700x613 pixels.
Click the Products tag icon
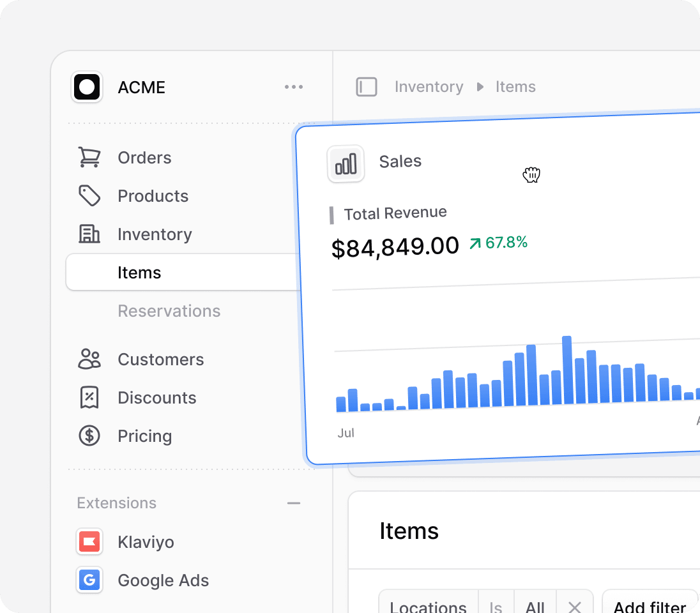click(89, 195)
